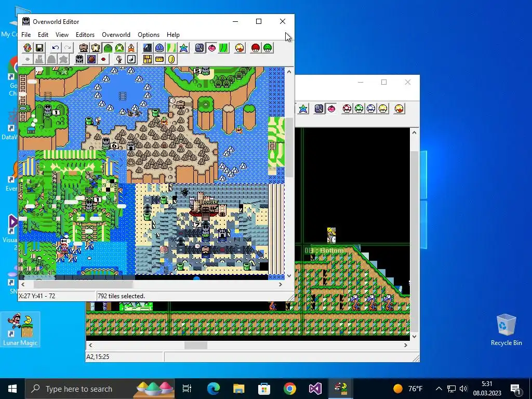Open the Edit menu

coord(43,35)
